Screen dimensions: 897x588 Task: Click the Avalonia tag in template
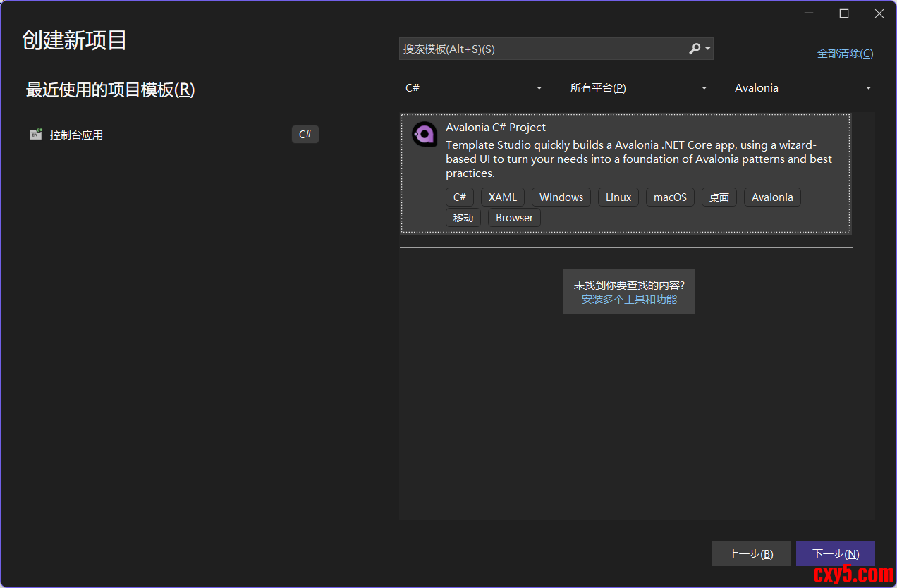point(772,197)
